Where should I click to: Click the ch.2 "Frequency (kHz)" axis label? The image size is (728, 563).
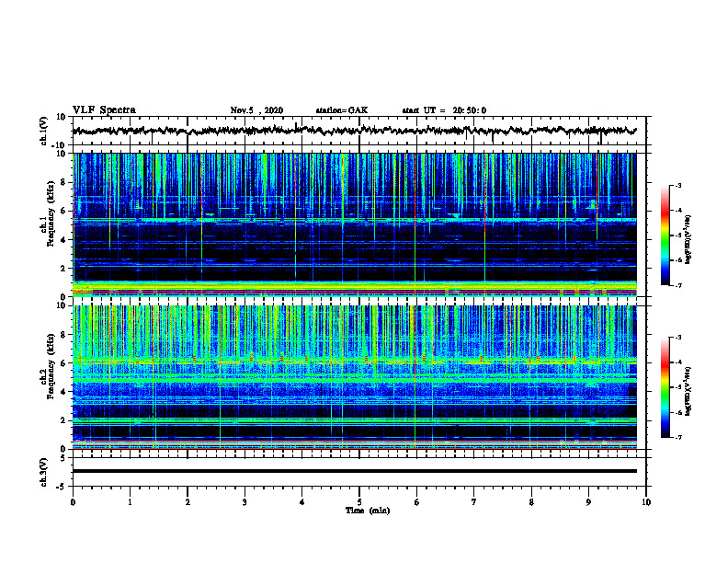pos(51,366)
